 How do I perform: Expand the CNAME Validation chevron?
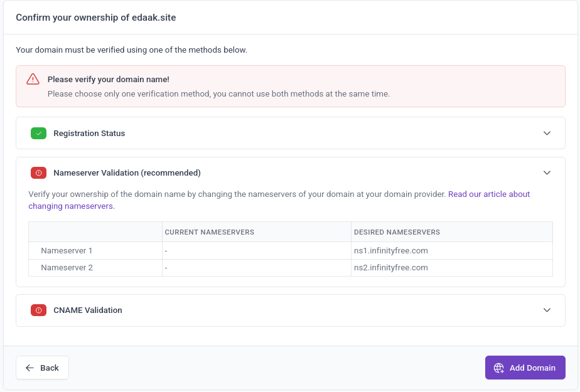click(x=547, y=310)
